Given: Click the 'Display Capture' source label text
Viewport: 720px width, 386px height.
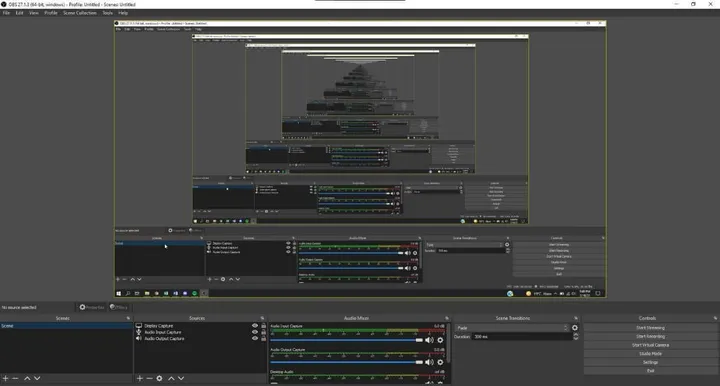Looking at the screenshot, I should 158,326.
